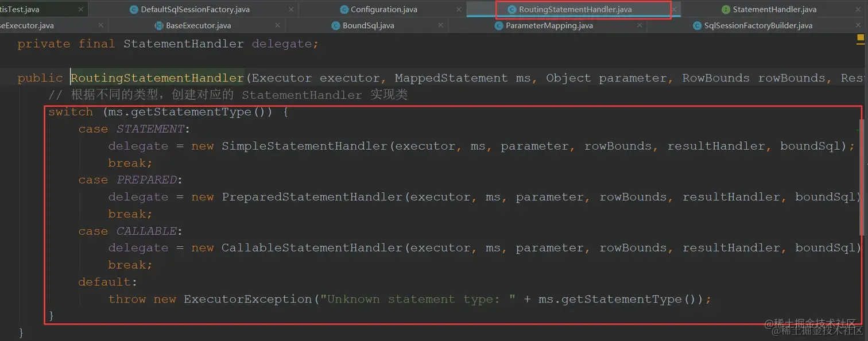Screen dimensions: 868x341
Task: Click the class icon on DefaultSqlSessionFactory.java tab
Action: point(134,9)
